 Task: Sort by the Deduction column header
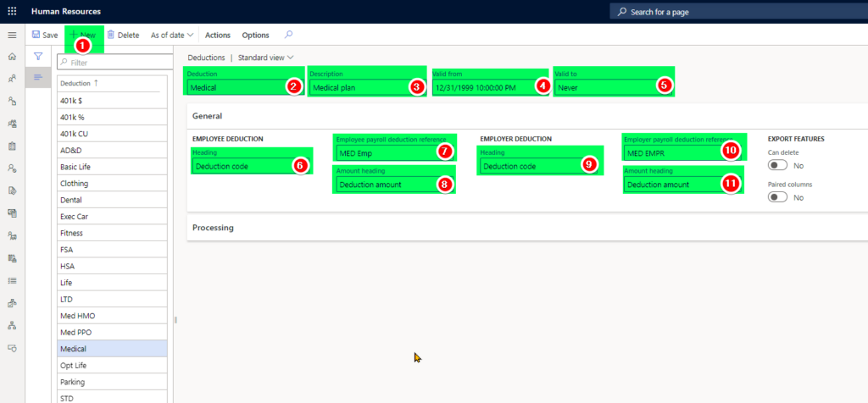[81, 83]
